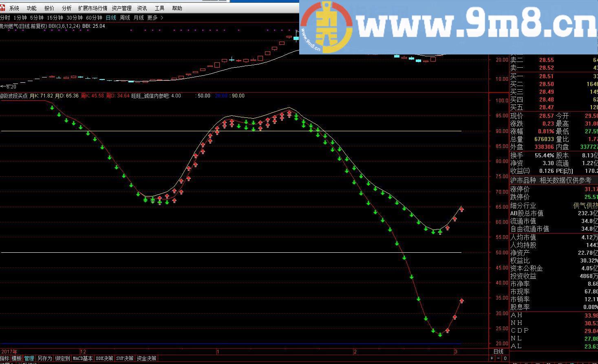Click the red app logo icon
Screen dimensions: 598x364
click(2, 8)
